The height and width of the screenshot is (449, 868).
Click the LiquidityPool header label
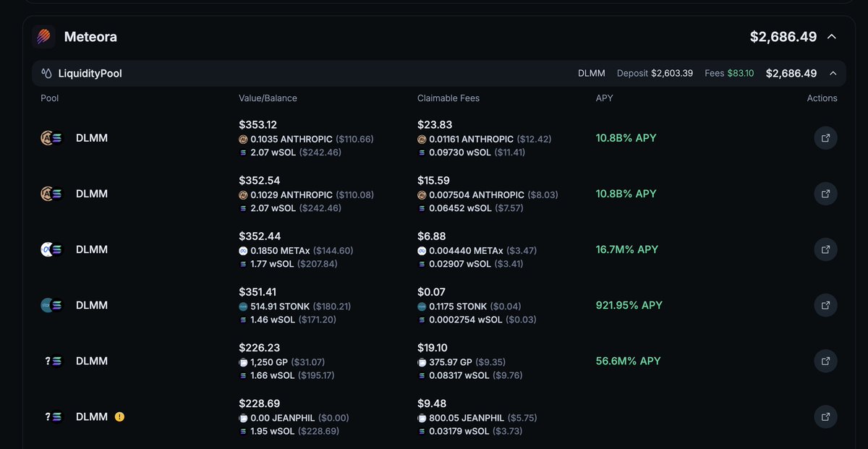coord(90,73)
